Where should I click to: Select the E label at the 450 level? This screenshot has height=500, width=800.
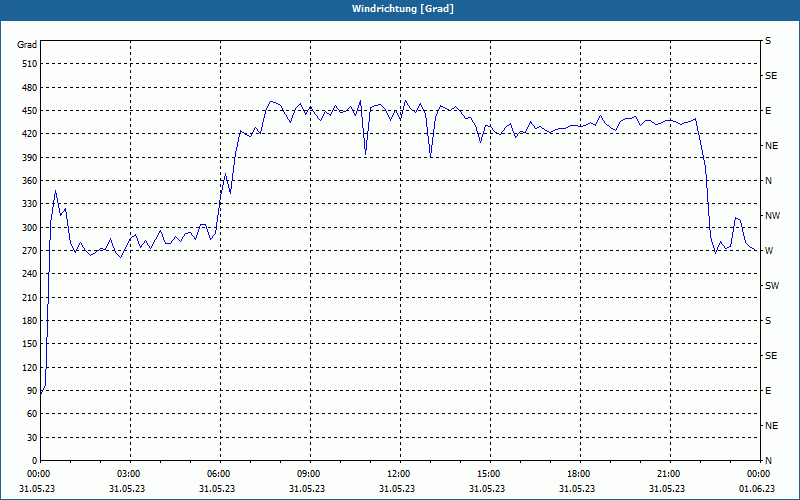(x=768, y=111)
